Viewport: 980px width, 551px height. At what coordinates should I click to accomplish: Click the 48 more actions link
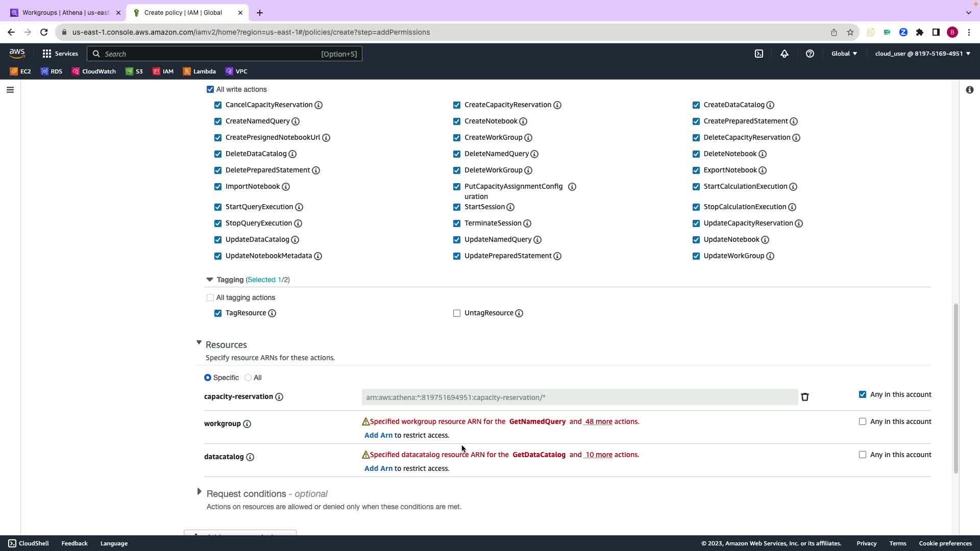[598, 421]
